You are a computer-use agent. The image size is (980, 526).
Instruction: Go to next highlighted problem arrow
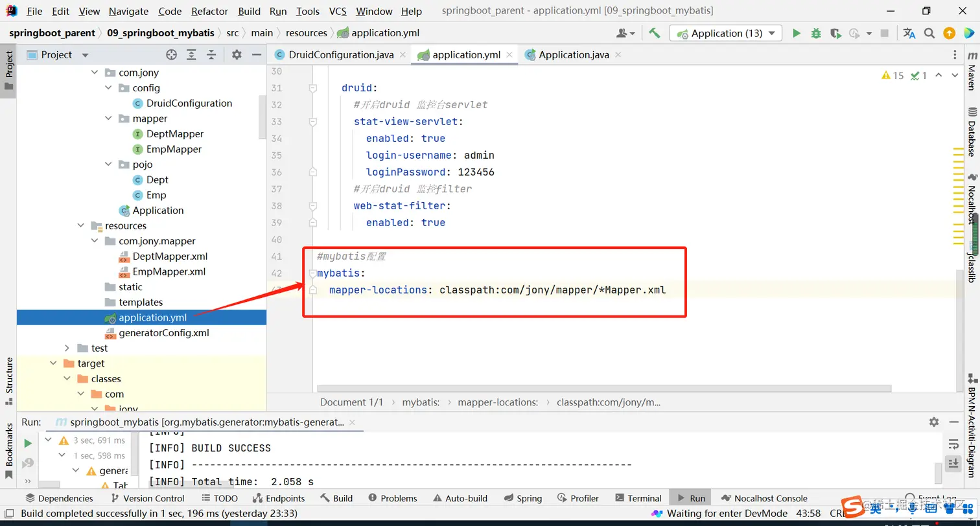point(955,76)
